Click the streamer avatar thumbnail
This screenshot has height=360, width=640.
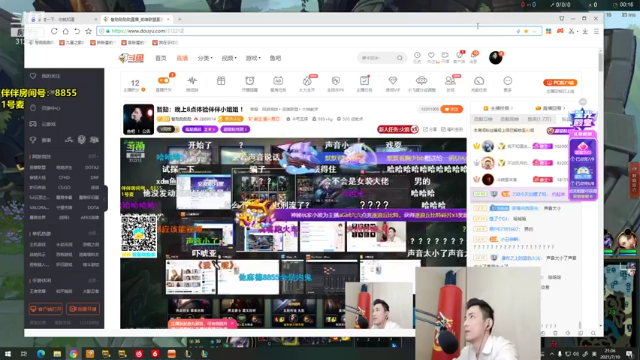click(138, 119)
